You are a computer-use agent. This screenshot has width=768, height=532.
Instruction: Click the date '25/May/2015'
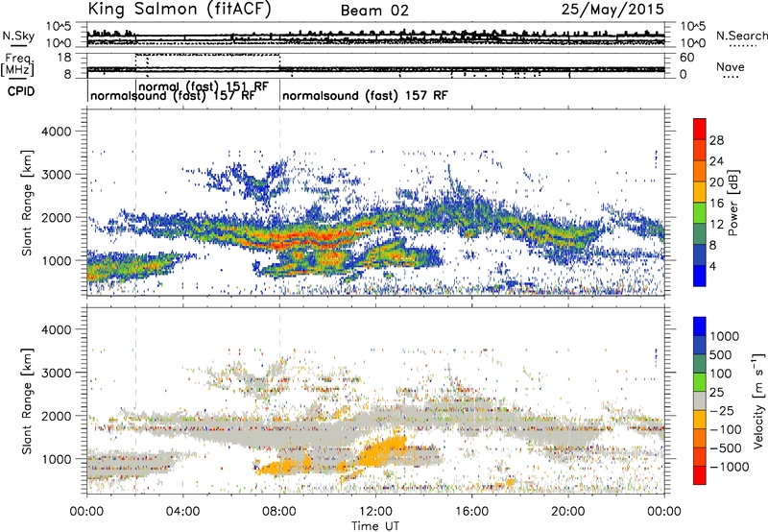612,10
